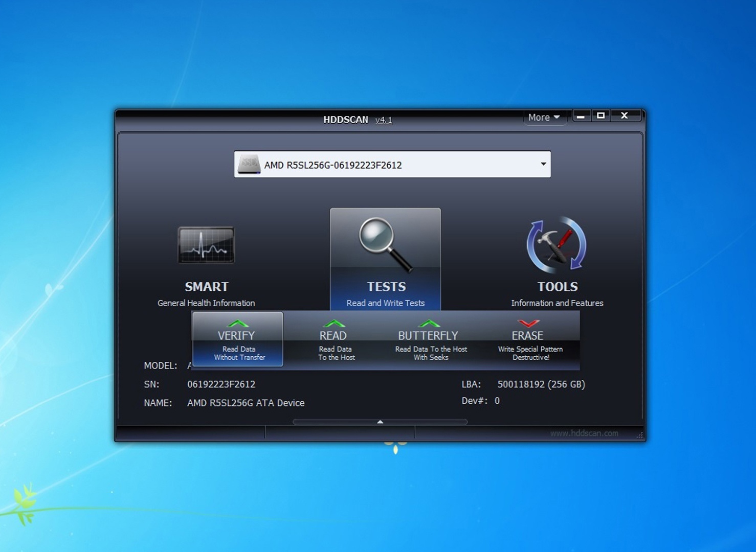Open the SMART health monitor icon

tap(206, 245)
